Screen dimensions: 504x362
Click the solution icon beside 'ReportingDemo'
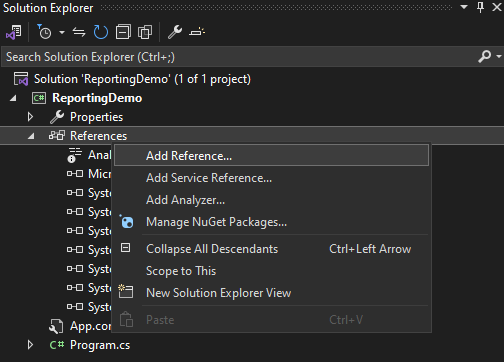coord(21,79)
